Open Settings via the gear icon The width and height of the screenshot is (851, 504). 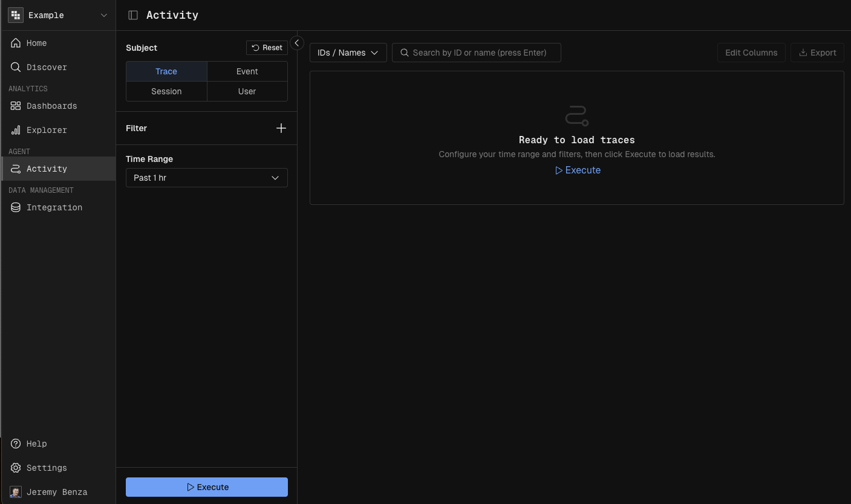click(x=16, y=468)
